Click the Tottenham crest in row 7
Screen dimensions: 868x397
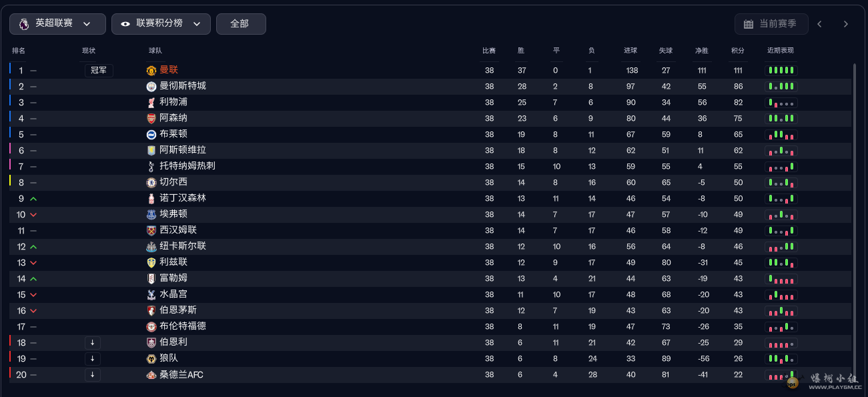151,166
